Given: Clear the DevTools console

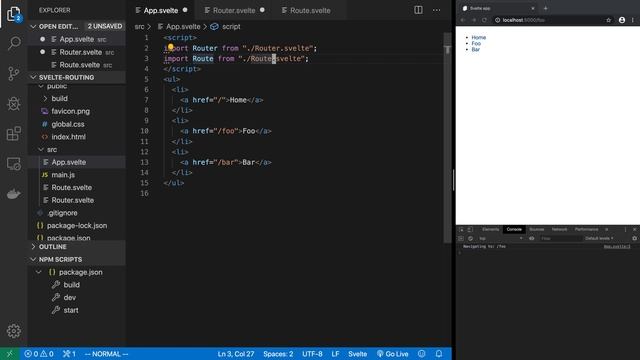Looking at the screenshot, I should tap(470, 238).
